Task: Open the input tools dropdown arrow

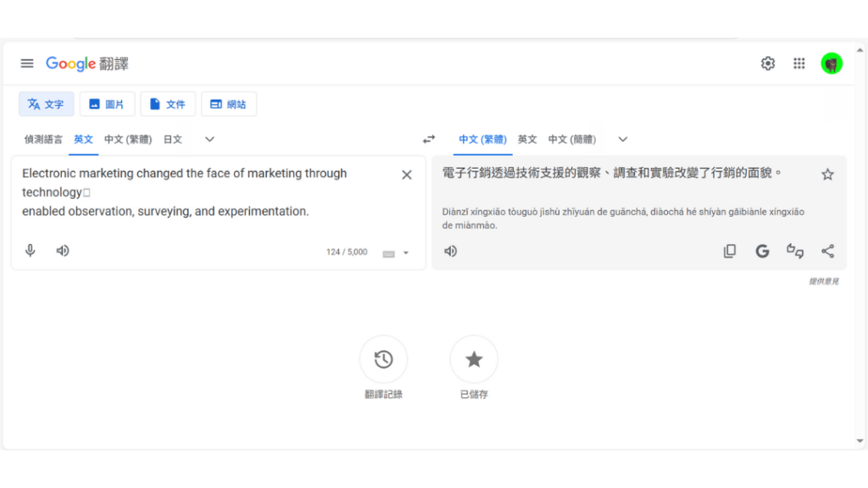Action: point(406,252)
